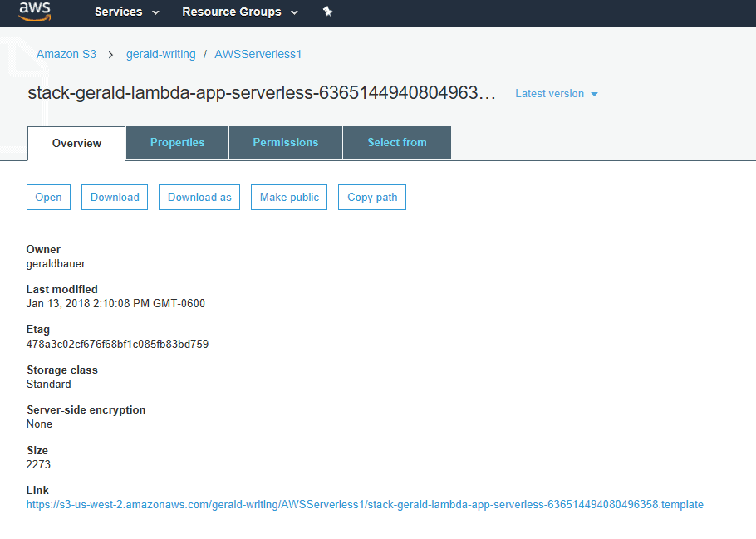Image resolution: width=756 pixels, height=539 pixels.
Task: Open the Latest version dropdown
Action: pos(557,94)
